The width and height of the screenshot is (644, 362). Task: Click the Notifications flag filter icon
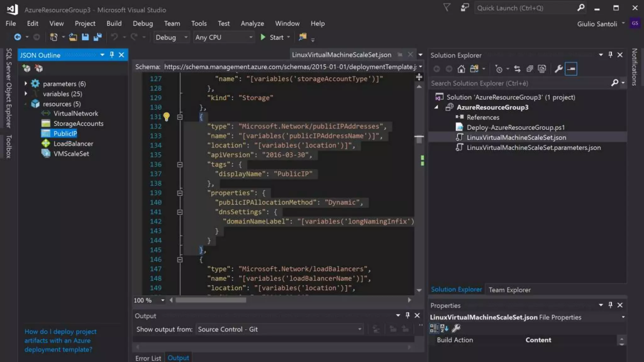[447, 8]
